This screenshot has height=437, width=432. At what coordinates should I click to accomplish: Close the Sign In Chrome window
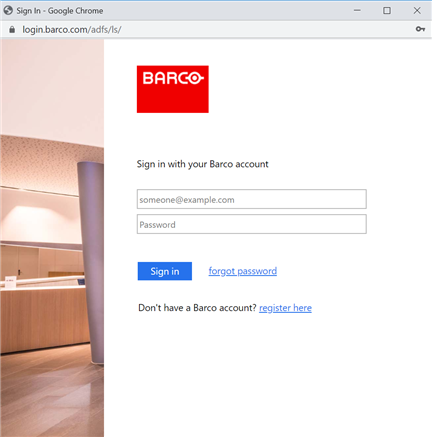point(417,11)
